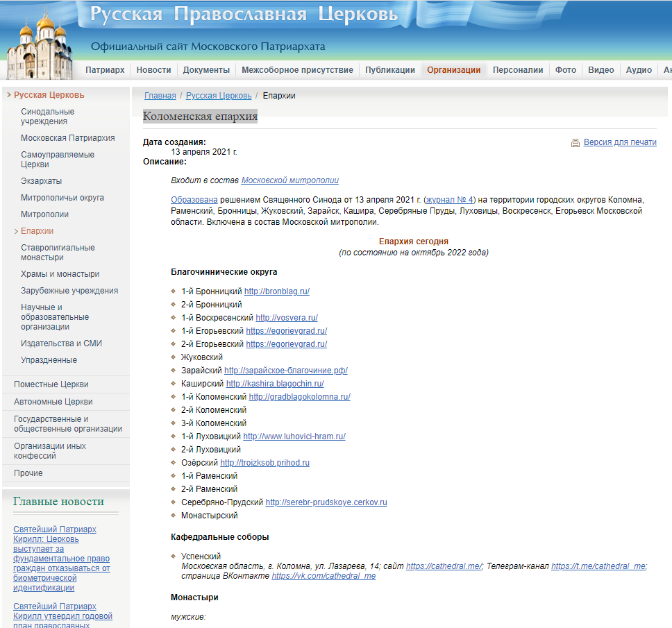Open Синодальные учреждения in the sidebar

click(48, 117)
